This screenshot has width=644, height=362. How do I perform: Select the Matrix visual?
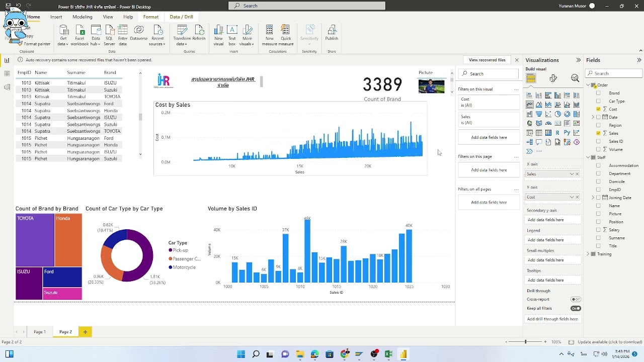[x=548, y=133]
